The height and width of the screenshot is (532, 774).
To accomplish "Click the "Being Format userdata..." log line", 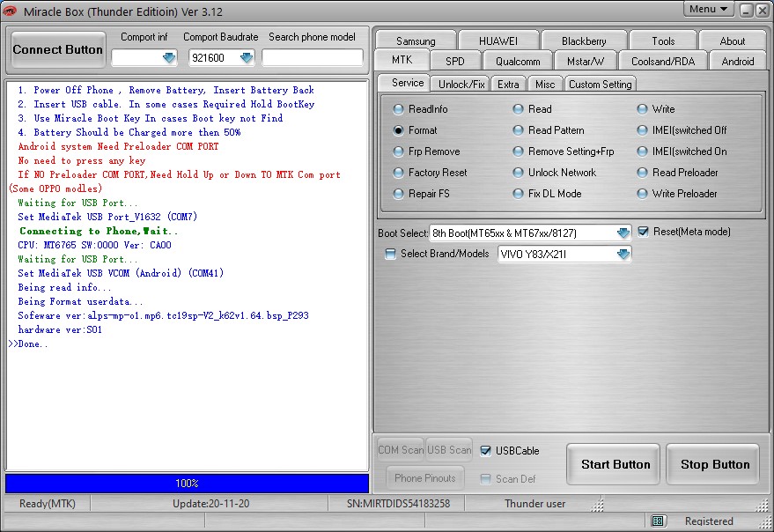I will tap(80, 301).
